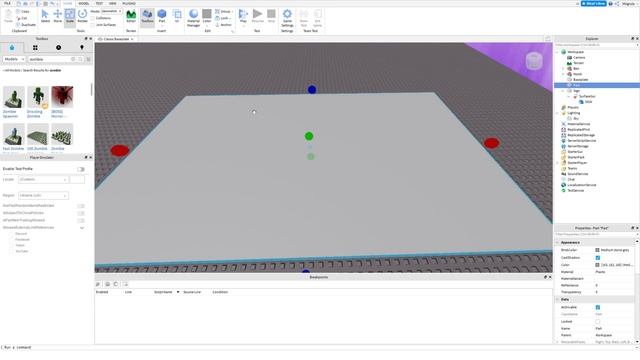This screenshot has height=360, width=640.
Task: Toggle Collisions checkbox in ribbon
Action: click(93, 18)
